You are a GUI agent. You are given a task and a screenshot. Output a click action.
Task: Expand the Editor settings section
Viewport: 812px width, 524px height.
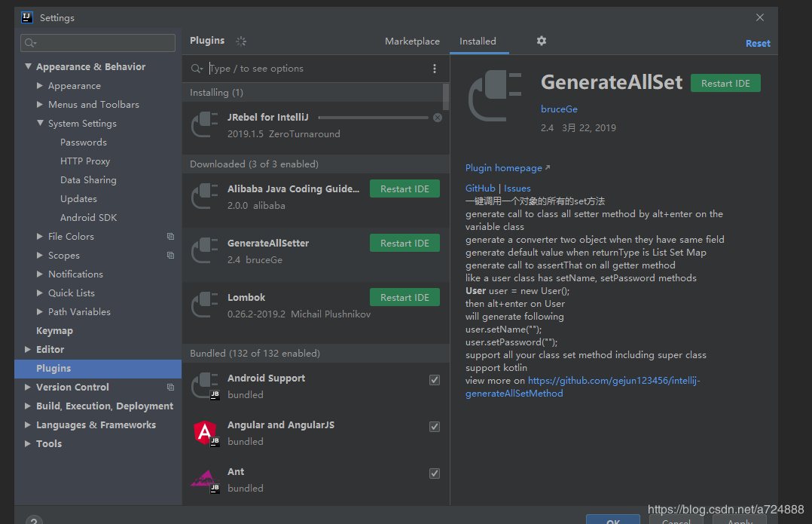[28, 349]
